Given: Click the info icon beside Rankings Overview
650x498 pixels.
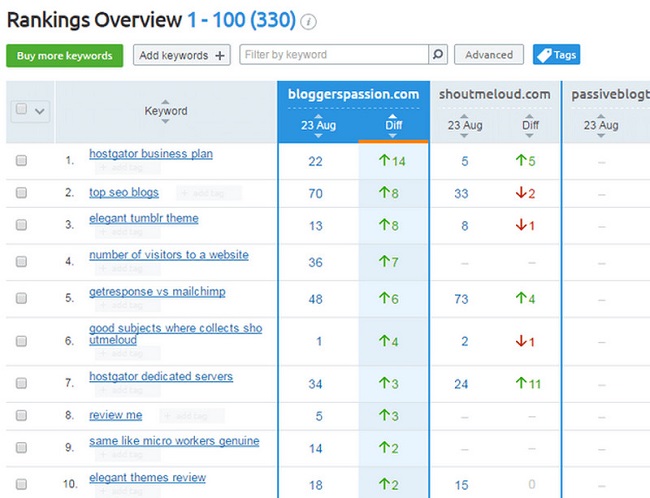Looking at the screenshot, I should pyautogui.click(x=309, y=21).
